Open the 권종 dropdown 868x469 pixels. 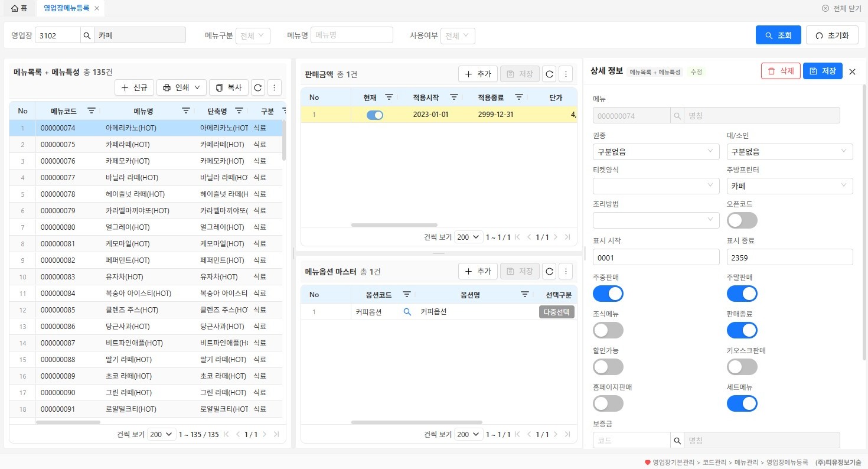tap(656, 152)
